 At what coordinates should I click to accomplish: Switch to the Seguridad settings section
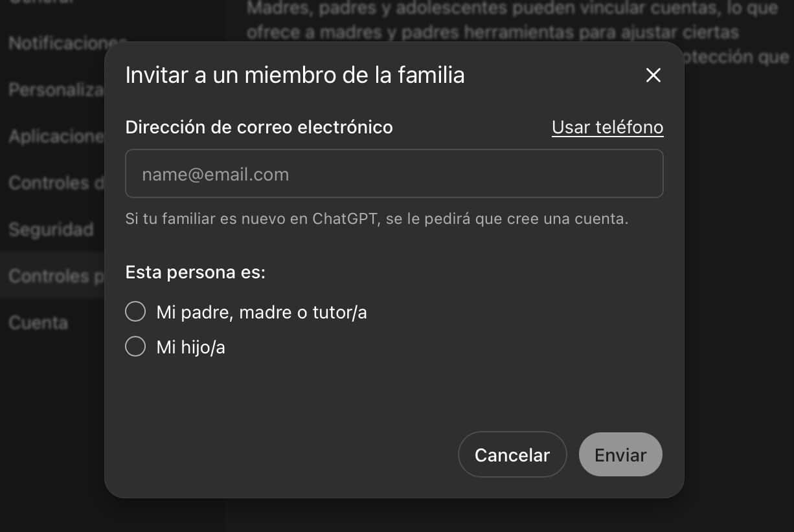point(51,230)
